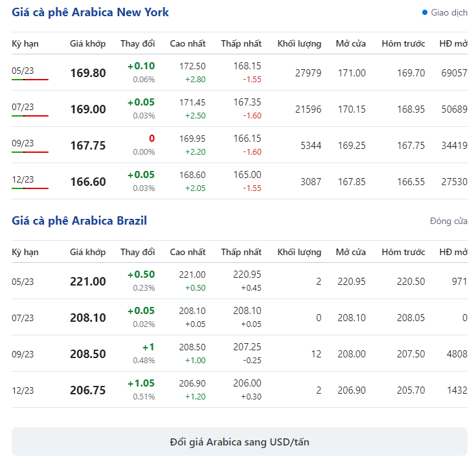Click the New York Giá khớp column header
The image size is (476, 461).
click(x=87, y=43)
